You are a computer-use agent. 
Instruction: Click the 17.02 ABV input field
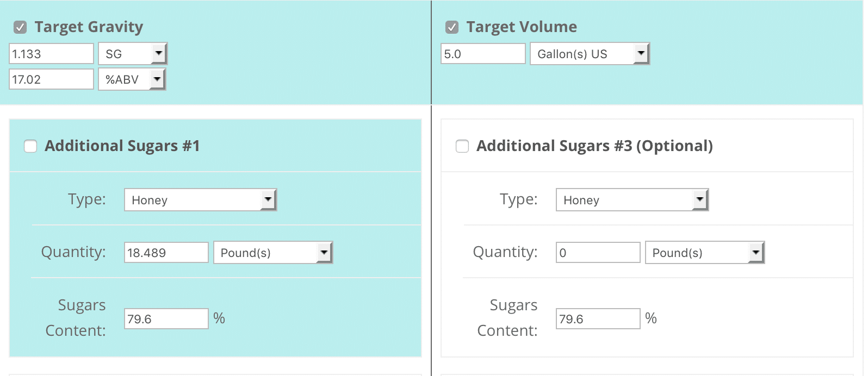coord(52,79)
